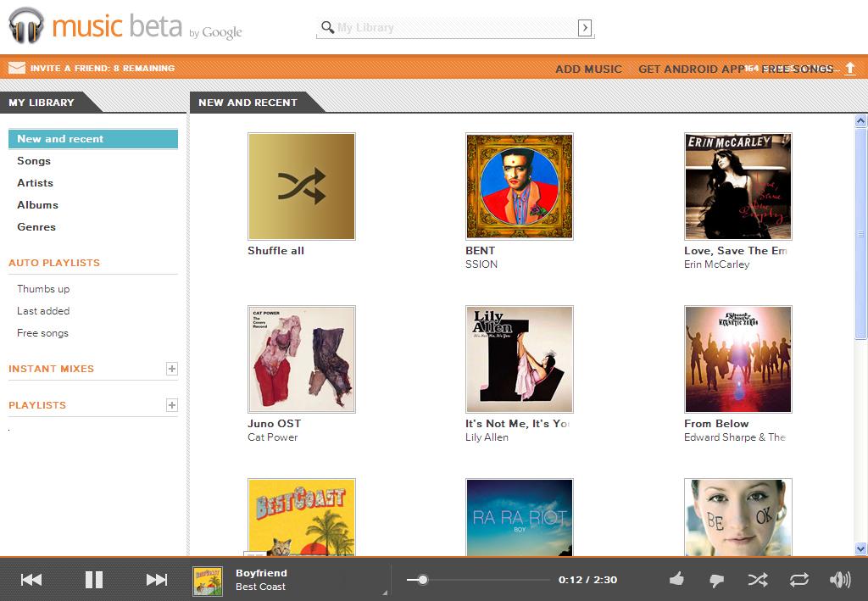Screen dimensions: 868x601
Task: Click the now-playing Best Coast thumbnail
Action: tap(208, 581)
